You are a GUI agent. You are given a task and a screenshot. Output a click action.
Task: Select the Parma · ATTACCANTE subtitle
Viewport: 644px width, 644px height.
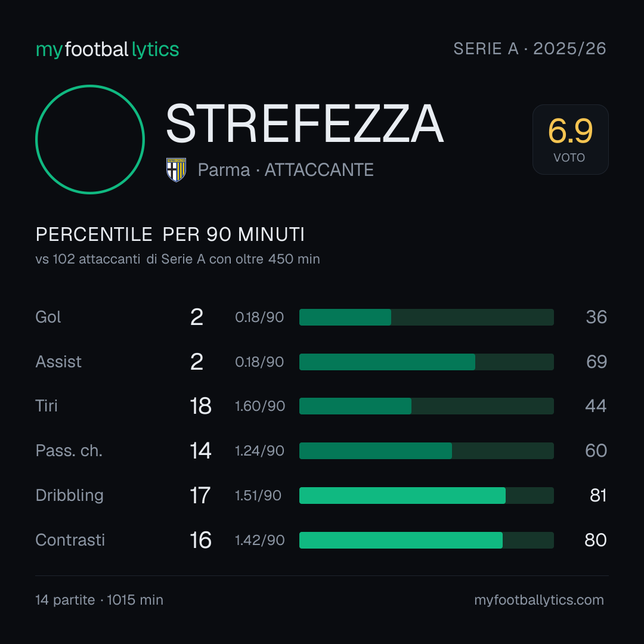[286, 169]
